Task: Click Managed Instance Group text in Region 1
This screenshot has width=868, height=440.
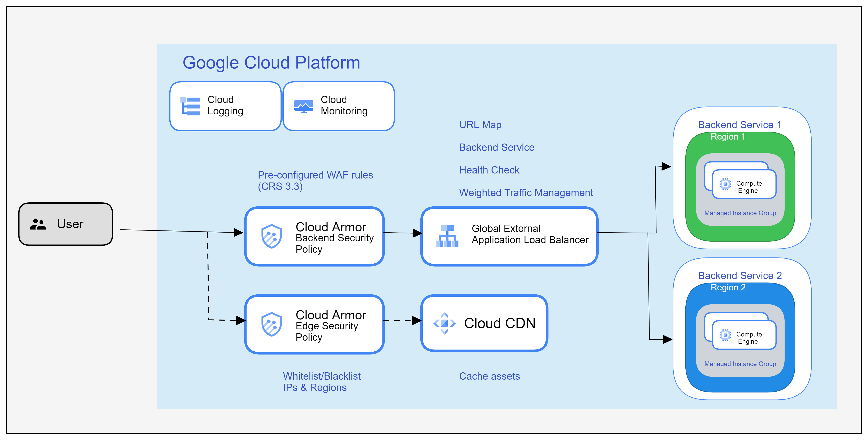Action: (740, 213)
